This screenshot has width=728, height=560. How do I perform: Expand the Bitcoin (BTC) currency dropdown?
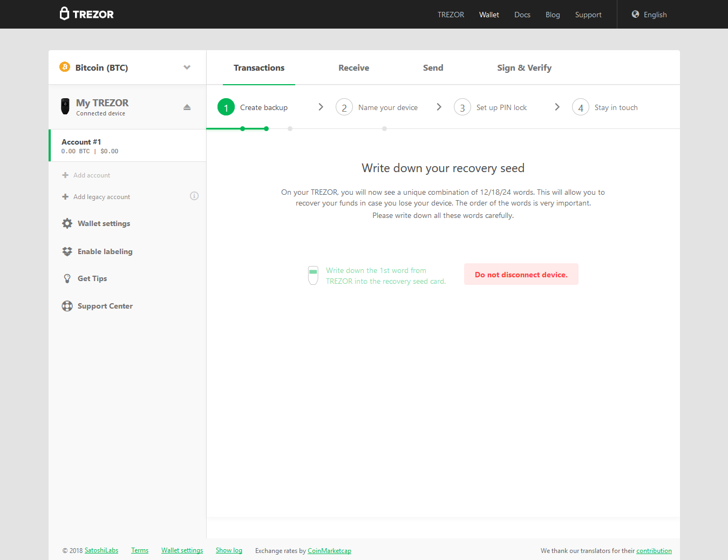click(187, 67)
